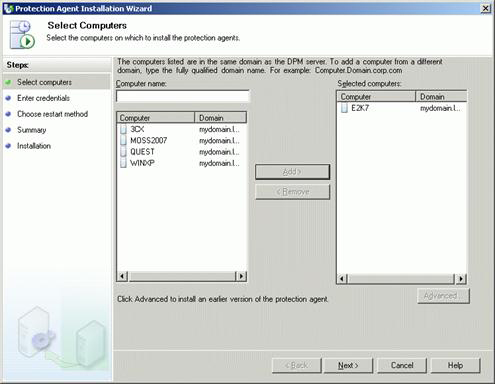Click the Add button
The width and height of the screenshot is (495, 384).
292,172
